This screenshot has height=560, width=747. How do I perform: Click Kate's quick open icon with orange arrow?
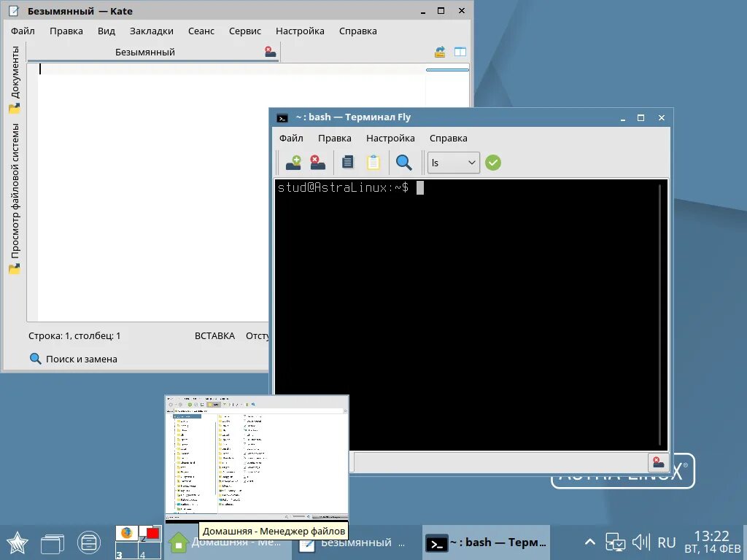tap(440, 52)
